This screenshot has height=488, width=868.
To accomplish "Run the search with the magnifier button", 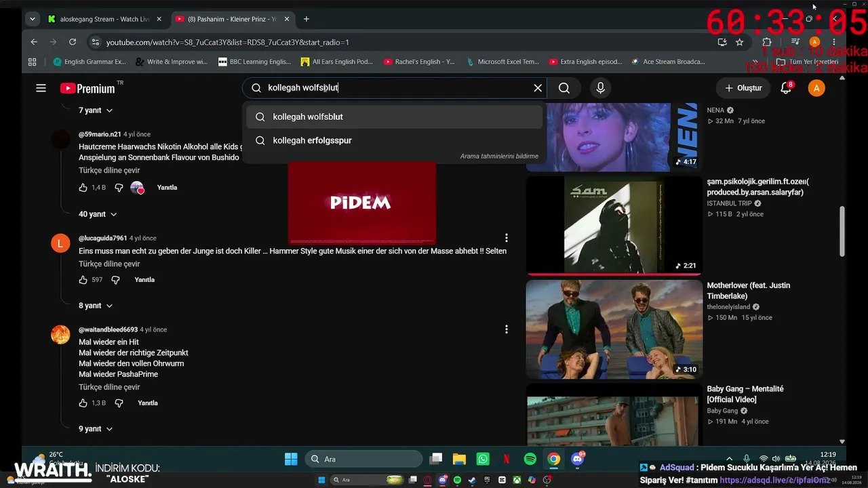I will (564, 88).
